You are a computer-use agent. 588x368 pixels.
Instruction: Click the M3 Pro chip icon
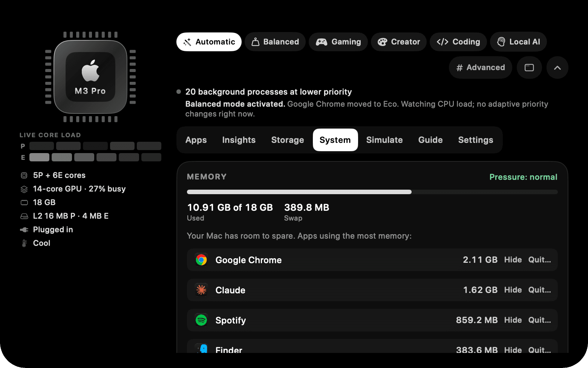click(x=90, y=77)
